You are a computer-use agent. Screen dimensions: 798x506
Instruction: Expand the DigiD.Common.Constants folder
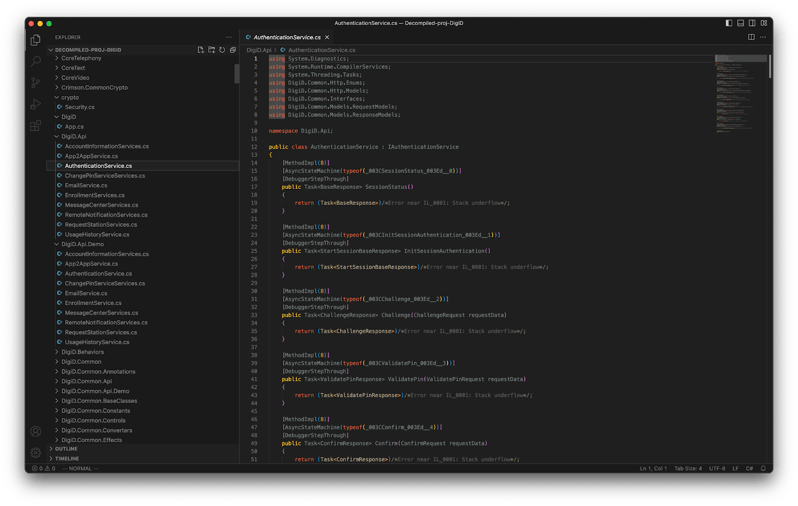coord(96,410)
